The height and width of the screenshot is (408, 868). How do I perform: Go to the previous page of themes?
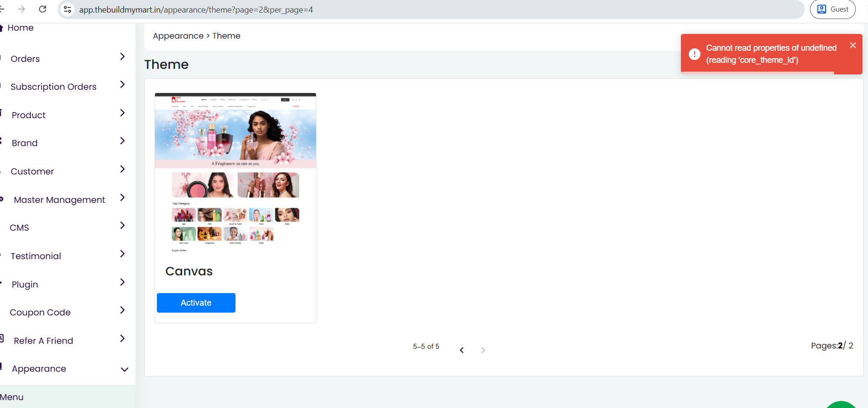pyautogui.click(x=462, y=350)
